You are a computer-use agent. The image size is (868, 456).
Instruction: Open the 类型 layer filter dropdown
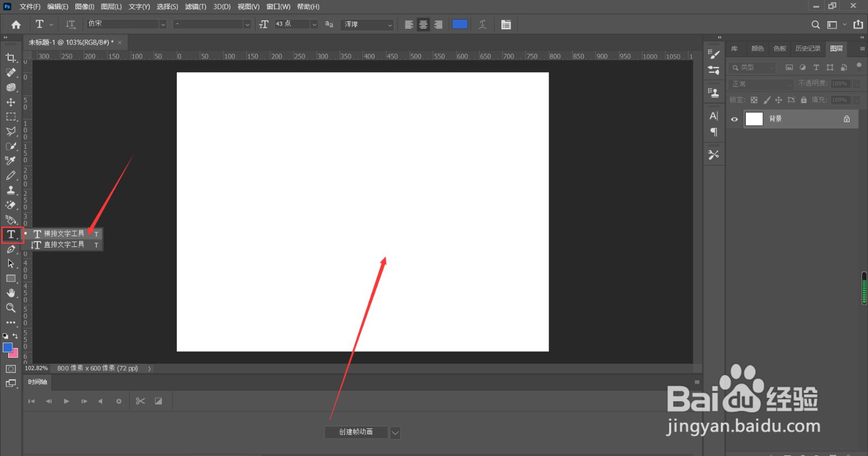(753, 67)
